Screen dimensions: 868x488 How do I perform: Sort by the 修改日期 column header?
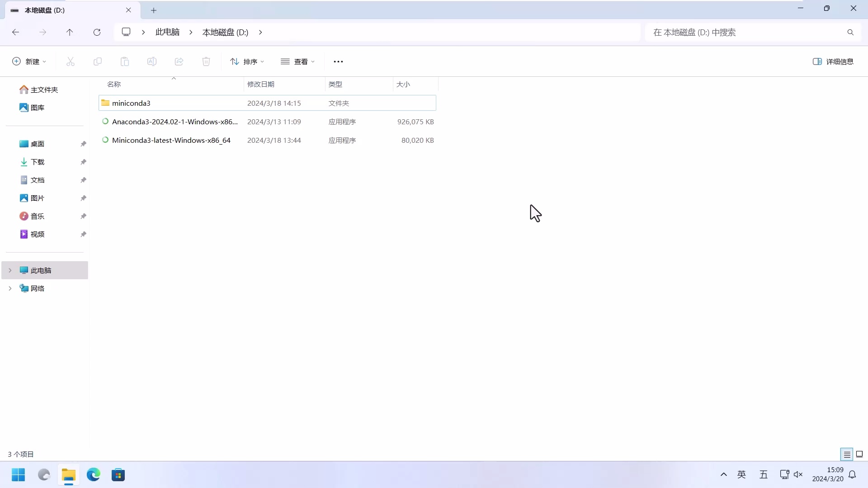click(x=284, y=84)
